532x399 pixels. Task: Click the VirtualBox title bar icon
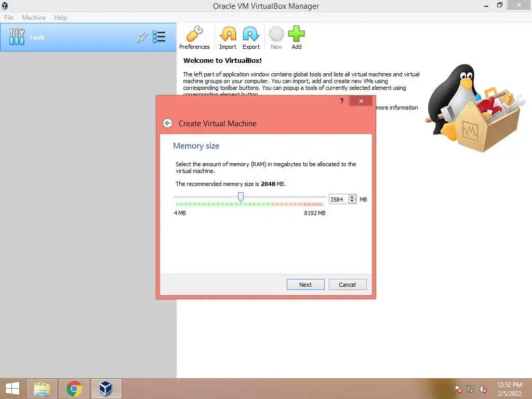point(5,6)
